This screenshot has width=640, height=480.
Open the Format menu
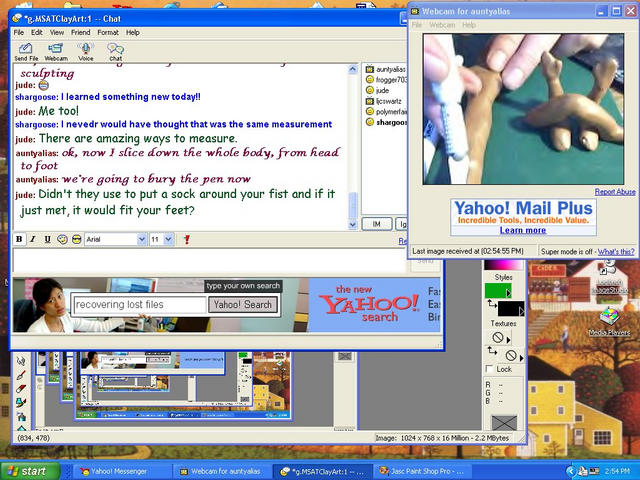[108, 32]
